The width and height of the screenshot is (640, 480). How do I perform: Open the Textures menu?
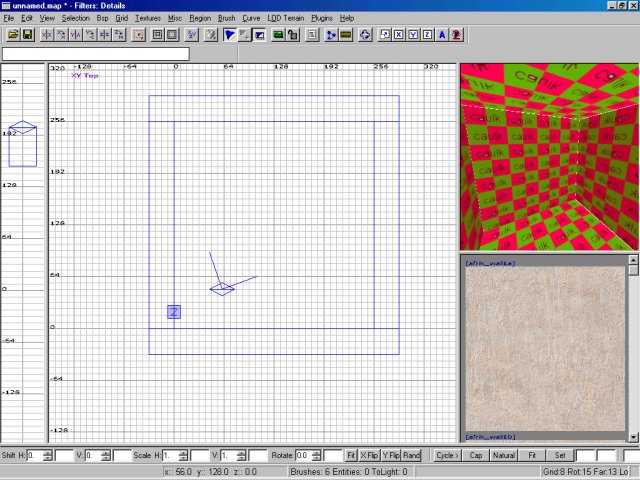tap(147, 18)
